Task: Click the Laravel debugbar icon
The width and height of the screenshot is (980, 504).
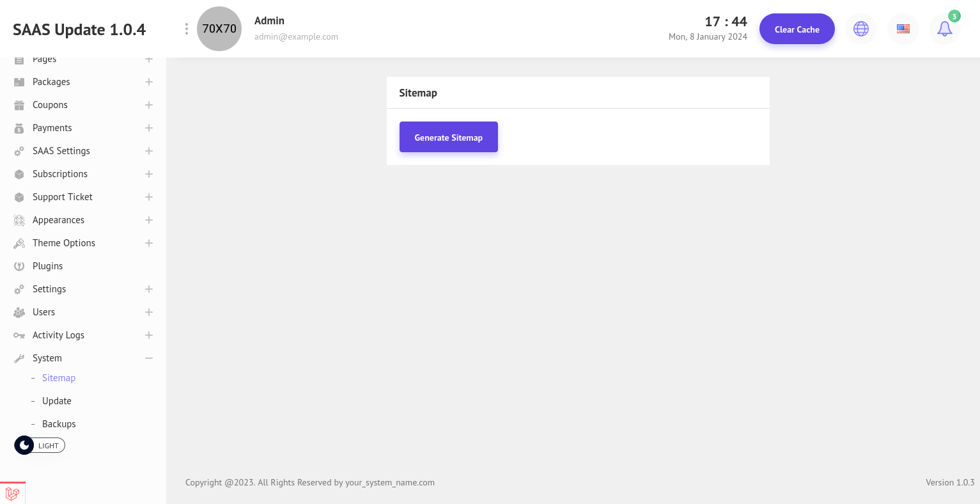Action: pyautogui.click(x=12, y=493)
